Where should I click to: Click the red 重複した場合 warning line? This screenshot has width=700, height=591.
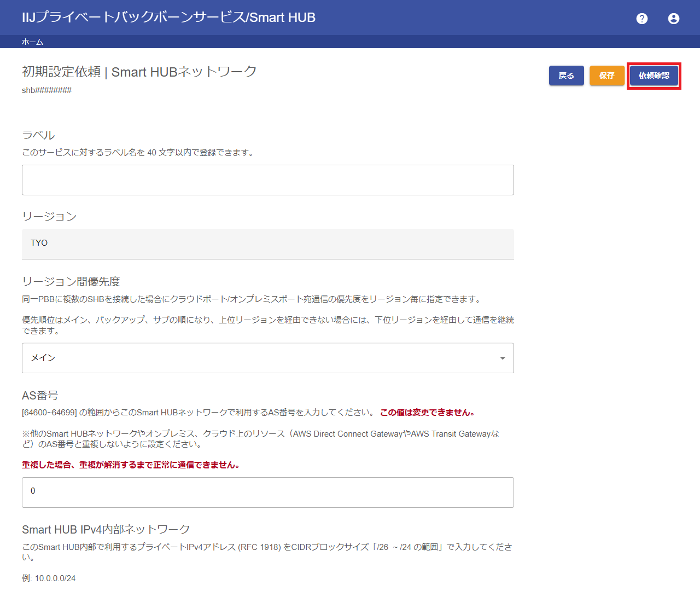pos(131,465)
